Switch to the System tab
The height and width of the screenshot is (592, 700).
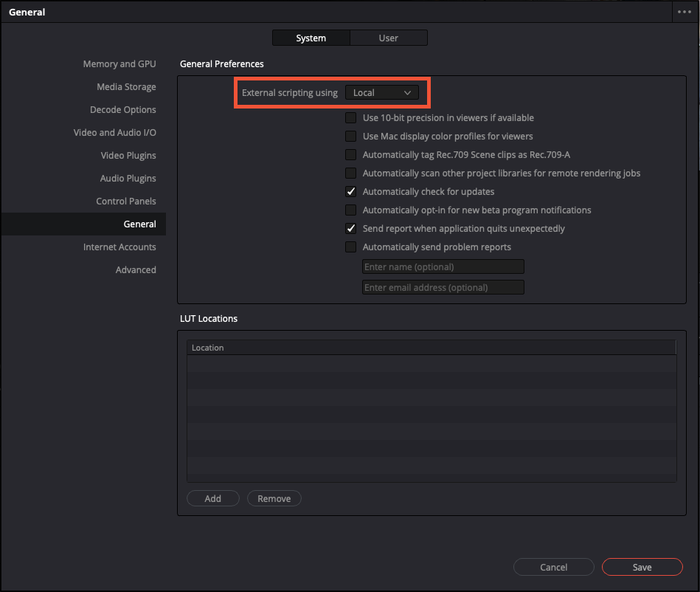coord(311,37)
